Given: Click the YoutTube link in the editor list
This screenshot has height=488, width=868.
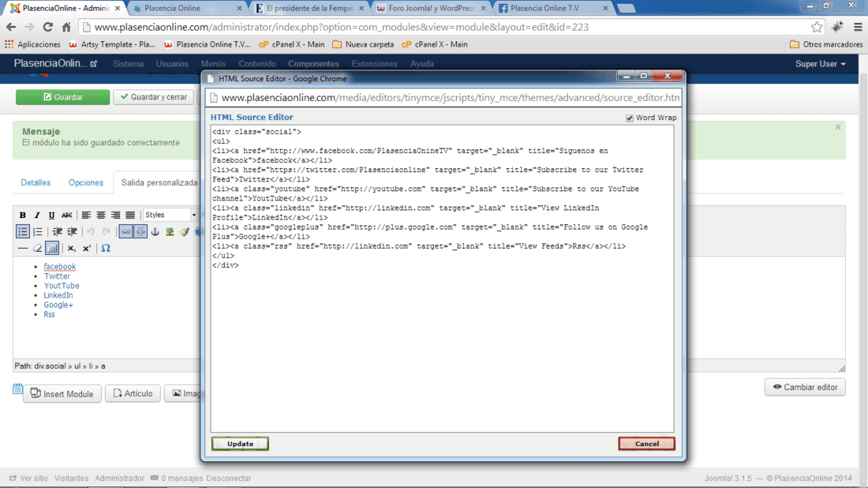Looking at the screenshot, I should pyautogui.click(x=62, y=286).
